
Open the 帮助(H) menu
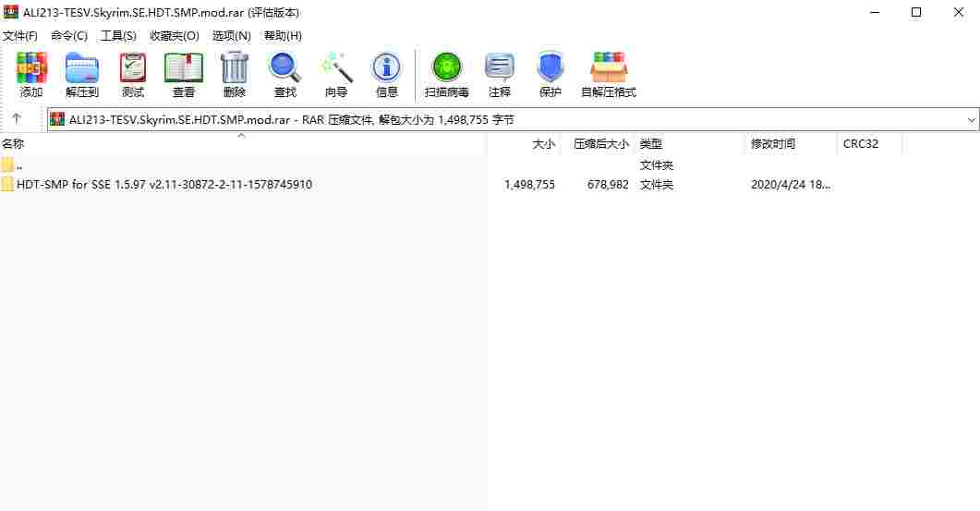(283, 36)
